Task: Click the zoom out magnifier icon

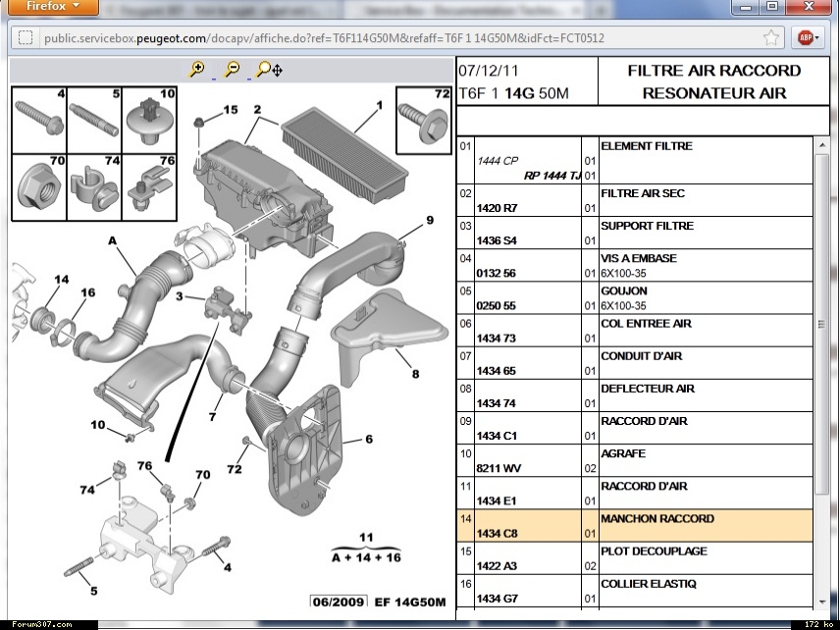Action: [232, 70]
